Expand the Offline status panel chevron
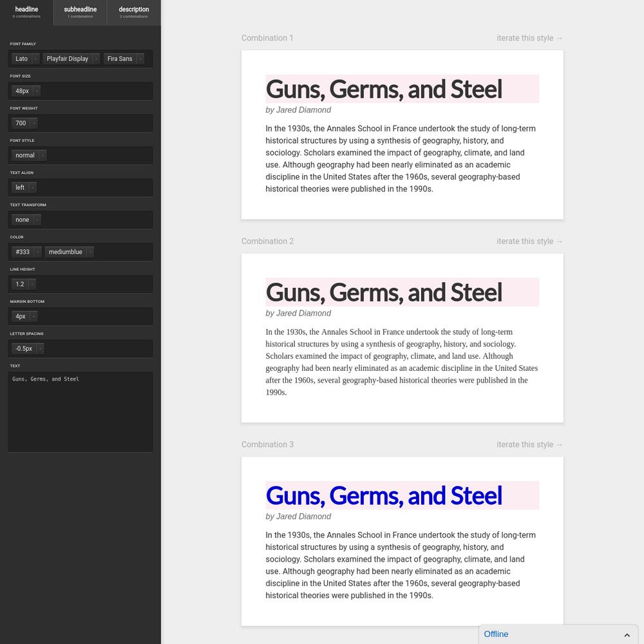This screenshot has width=644, height=644. [627, 635]
